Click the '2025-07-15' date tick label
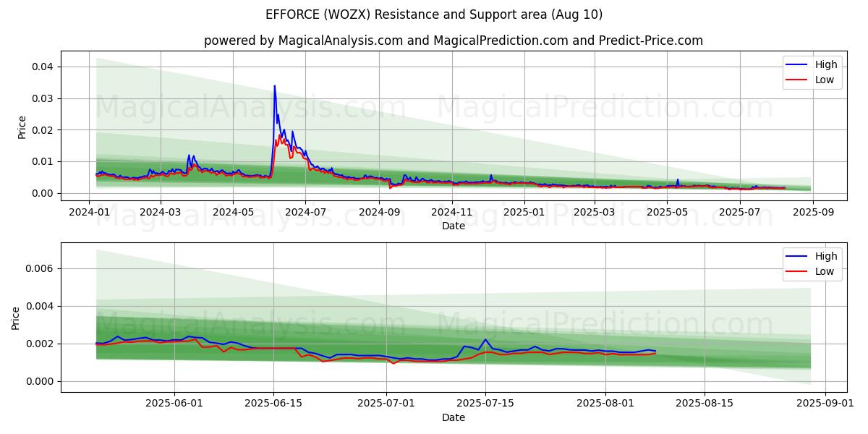This screenshot has width=868, height=434. [485, 403]
